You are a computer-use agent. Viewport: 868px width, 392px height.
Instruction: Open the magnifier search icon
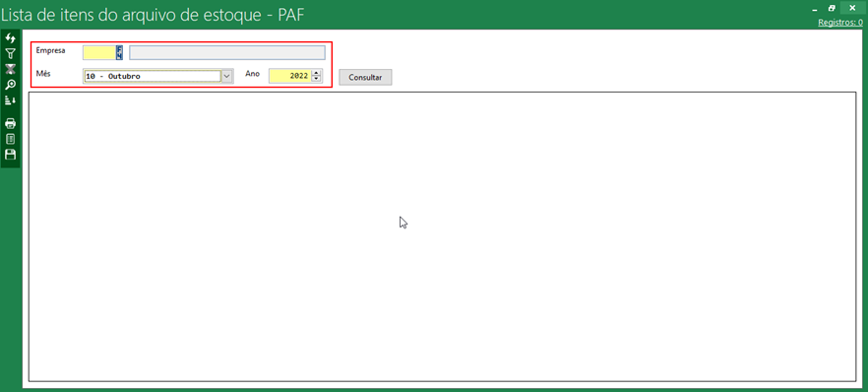(10, 85)
